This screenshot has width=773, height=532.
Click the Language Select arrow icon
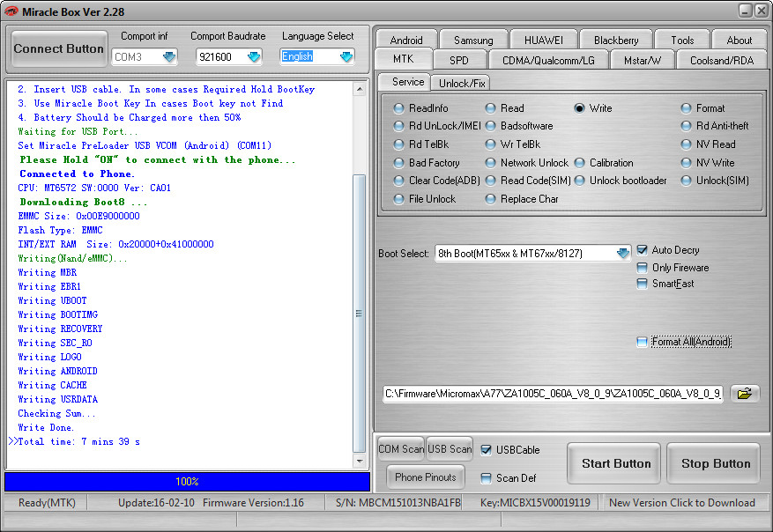tap(346, 56)
